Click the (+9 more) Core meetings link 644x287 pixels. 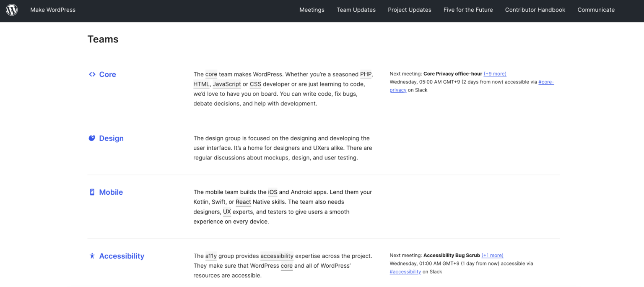tap(495, 73)
